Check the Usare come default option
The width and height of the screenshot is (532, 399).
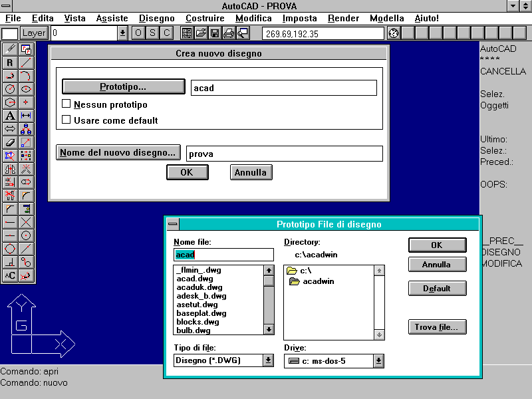pos(66,120)
